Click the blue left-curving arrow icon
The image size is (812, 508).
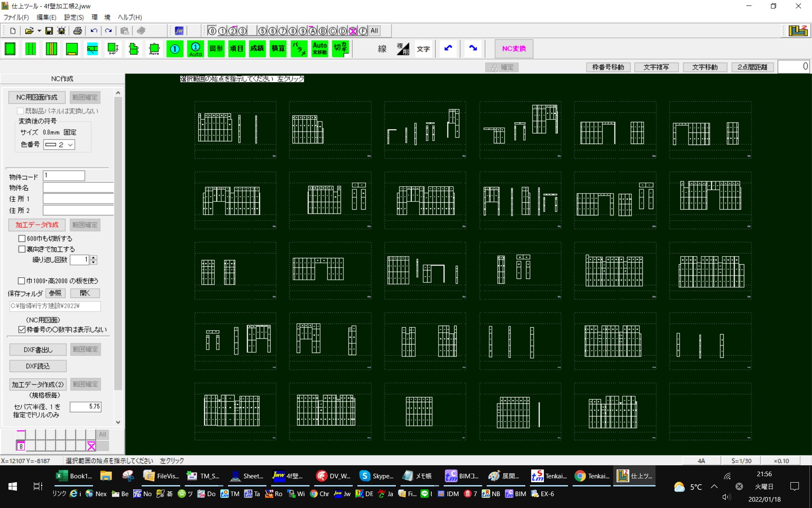point(448,48)
